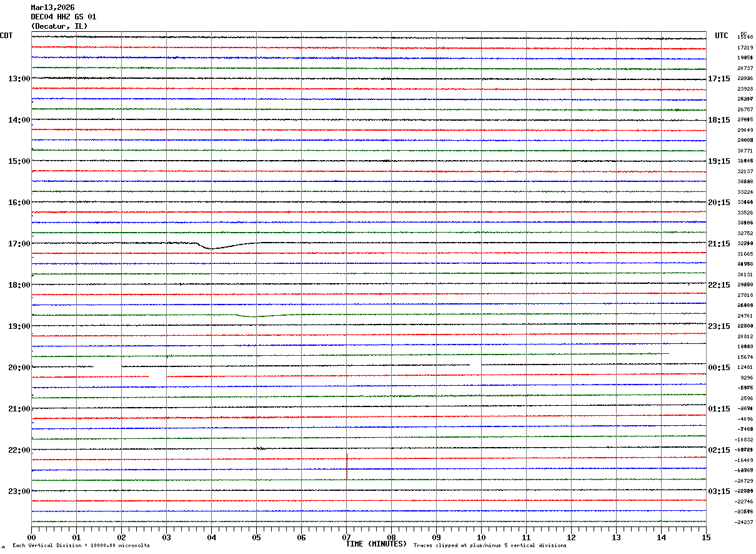
Task: Select the 15:00 CDT row label
Action: [19, 161]
